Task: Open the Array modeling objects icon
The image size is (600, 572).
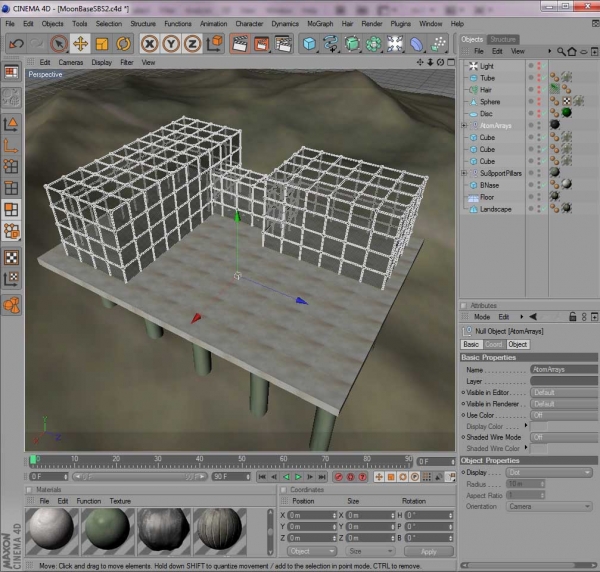Action: (x=373, y=44)
